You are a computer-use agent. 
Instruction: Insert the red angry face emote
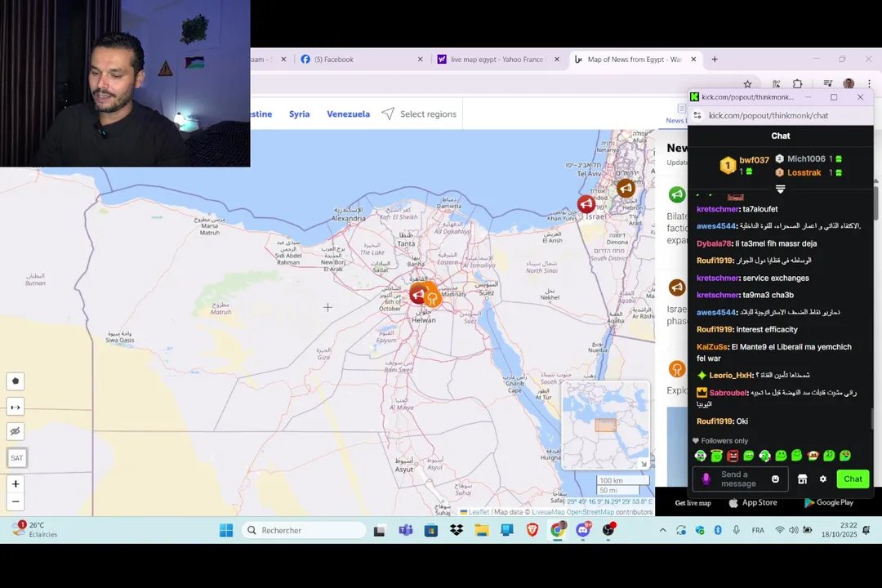[733, 456]
